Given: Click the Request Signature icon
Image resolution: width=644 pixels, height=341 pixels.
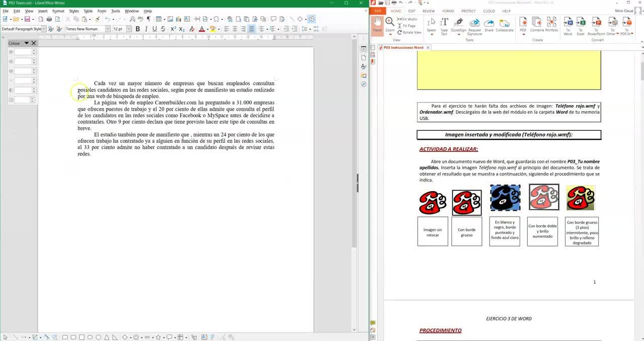Looking at the screenshot, I should coord(474,25).
